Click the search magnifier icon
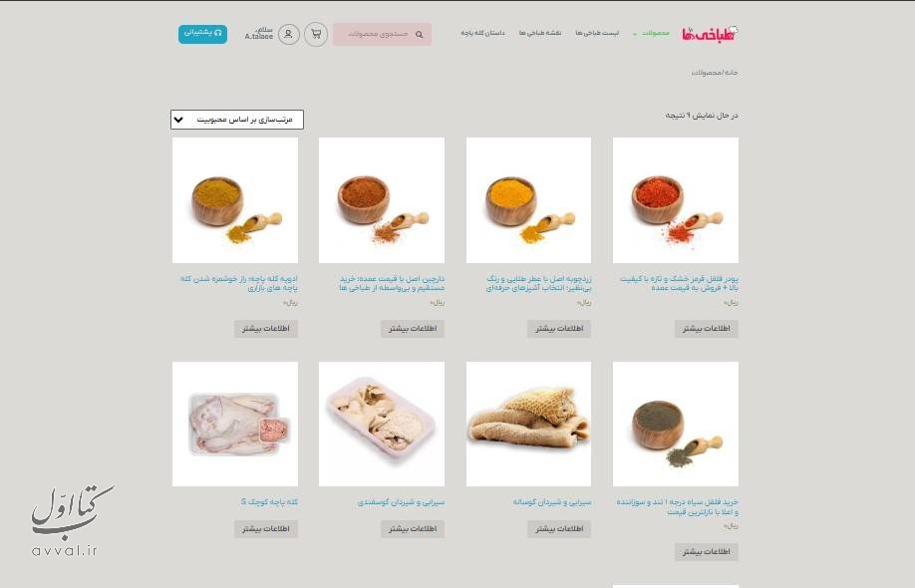The image size is (915, 588). [419, 35]
